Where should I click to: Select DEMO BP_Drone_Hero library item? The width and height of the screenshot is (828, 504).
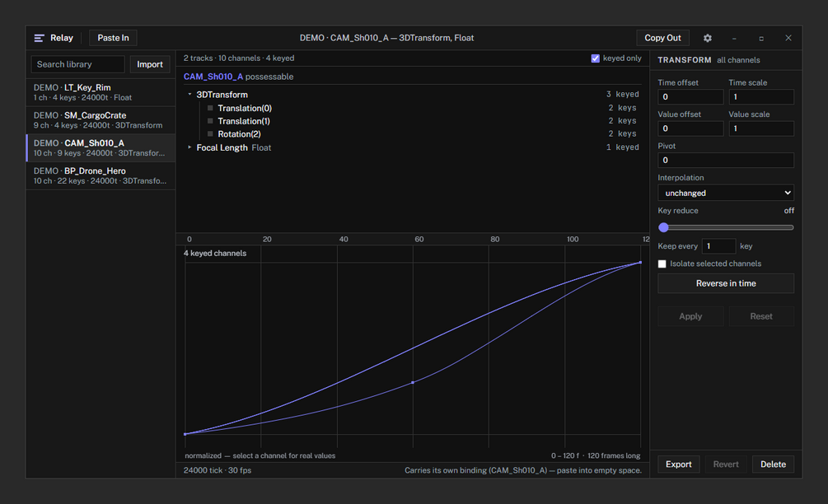(x=101, y=175)
